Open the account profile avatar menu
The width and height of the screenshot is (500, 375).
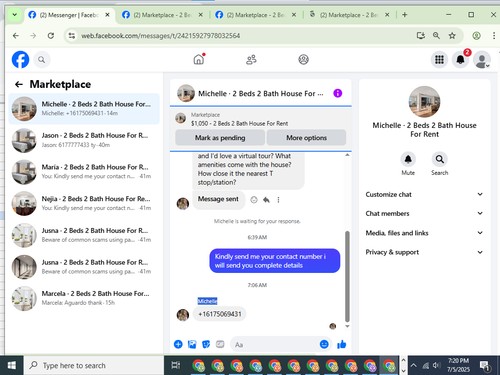coord(482,60)
